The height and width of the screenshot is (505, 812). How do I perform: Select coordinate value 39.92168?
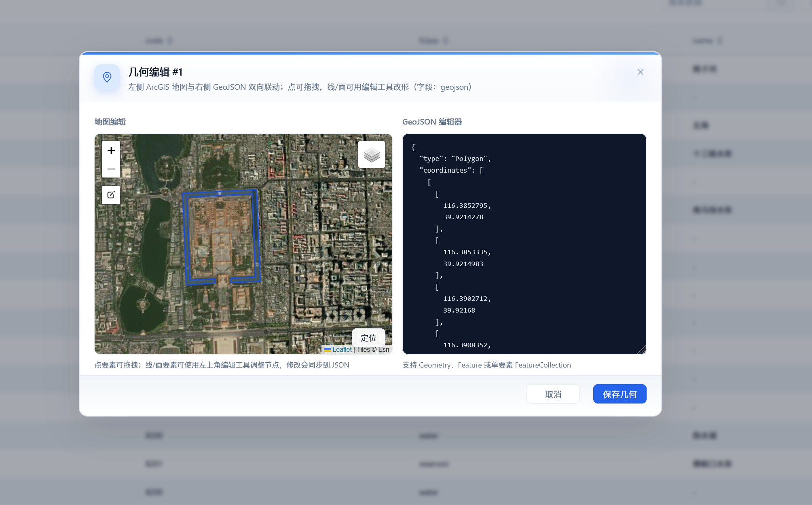click(459, 310)
